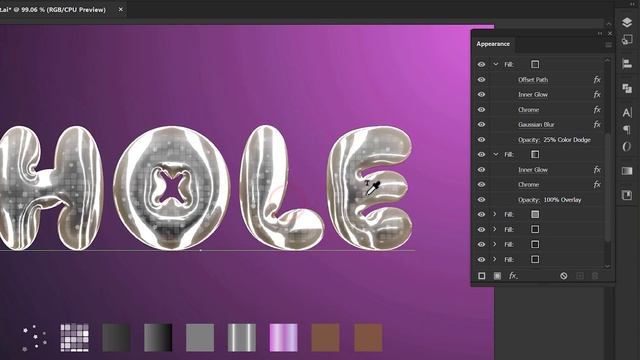Click the fx icon on the Inner Glow row below Offset Path

pos(597,95)
